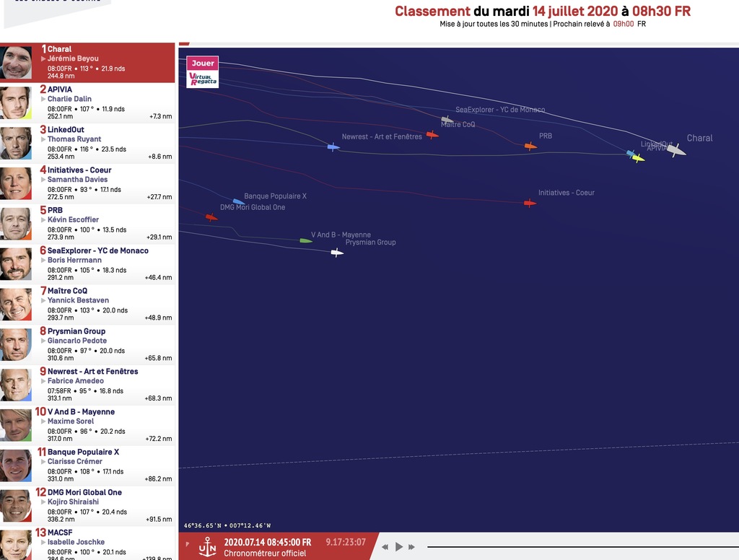Open the MACSF ranking entry
The height and width of the screenshot is (560, 739).
(87, 544)
